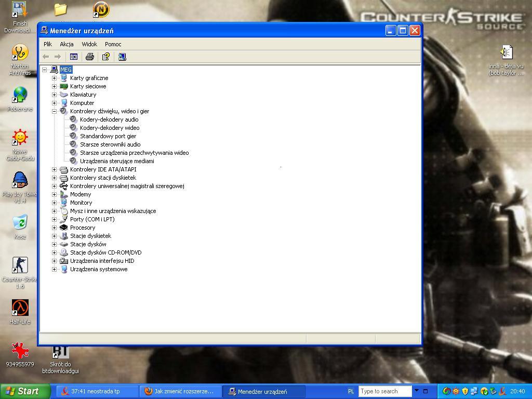Select Starsze urządzenia przechwytywania wideo
Screen dimensions: 532x399
pyautogui.click(x=135, y=153)
